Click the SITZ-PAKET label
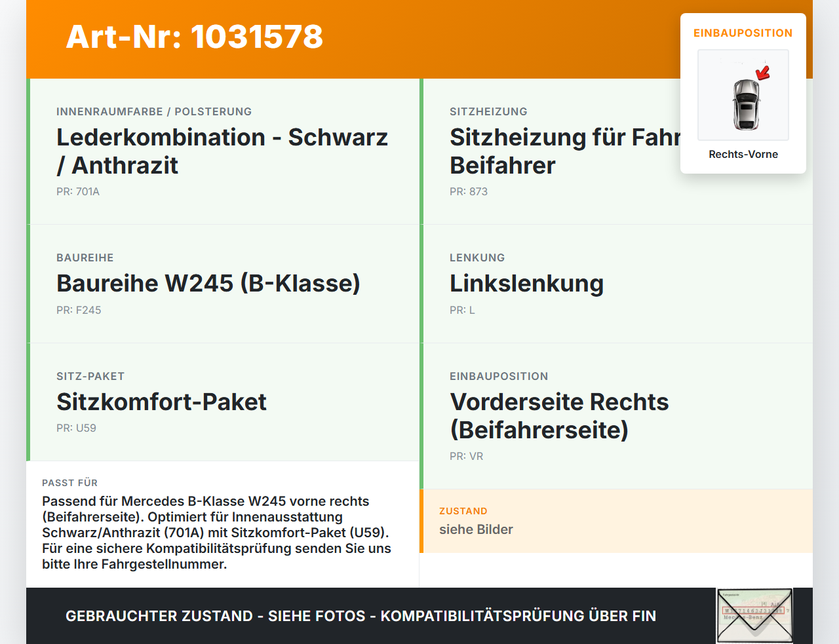The image size is (839, 644). [x=90, y=376]
